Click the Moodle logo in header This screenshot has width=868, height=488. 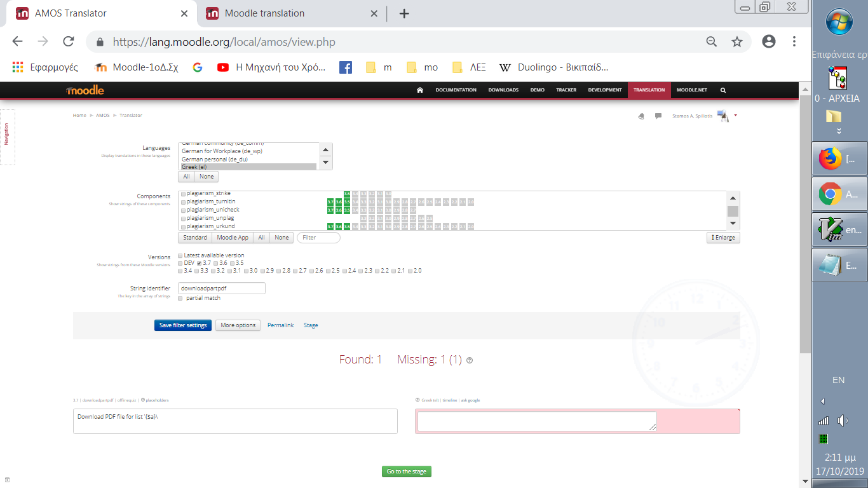tap(85, 90)
